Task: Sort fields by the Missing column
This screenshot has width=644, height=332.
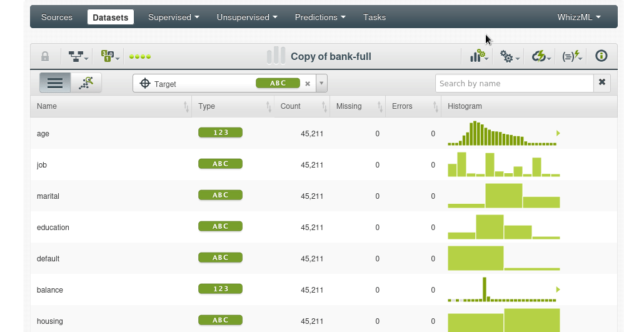Action: click(380, 107)
